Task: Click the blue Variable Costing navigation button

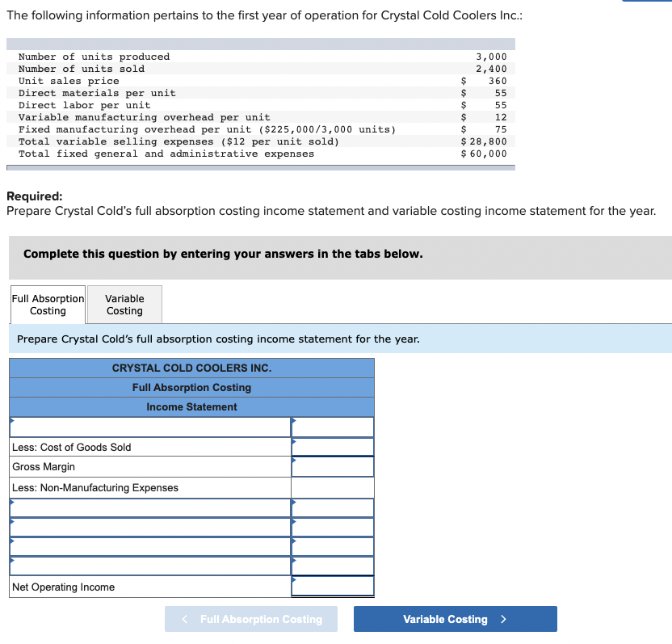Action: (x=455, y=619)
